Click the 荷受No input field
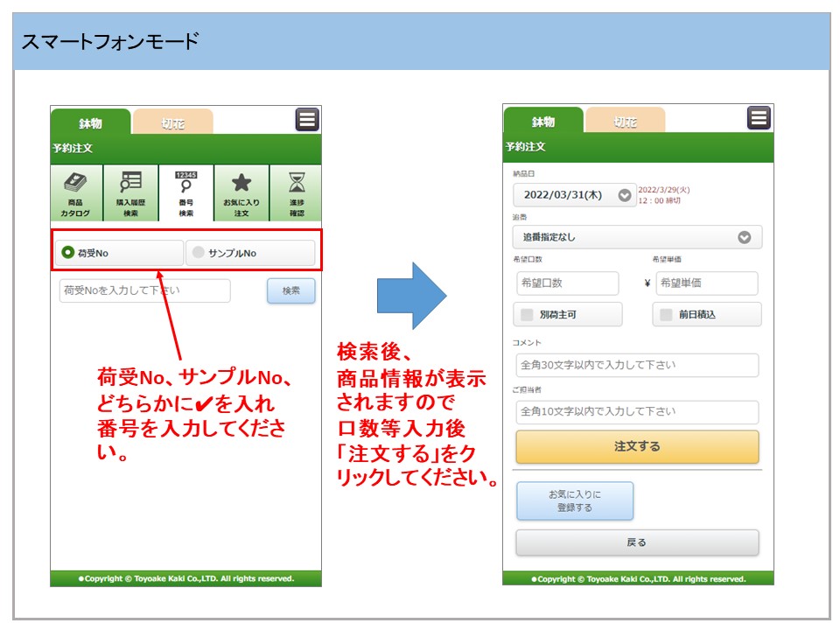840x630 pixels. [144, 290]
